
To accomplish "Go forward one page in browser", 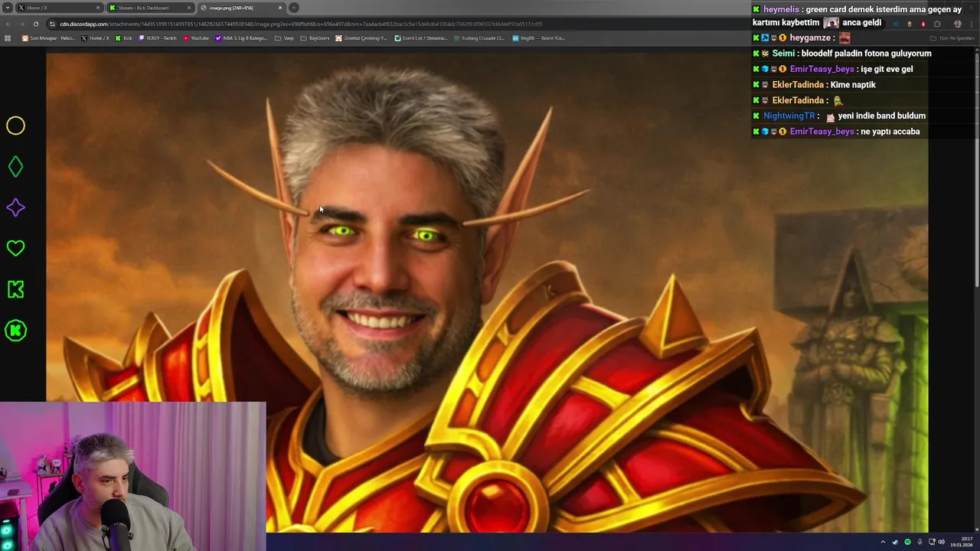I will 21,24.
